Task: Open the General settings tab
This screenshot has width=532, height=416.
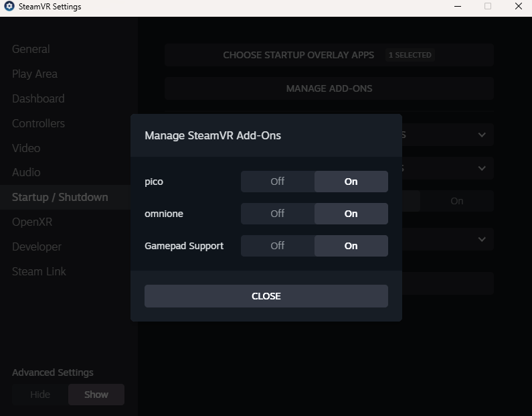Action: [x=31, y=49]
